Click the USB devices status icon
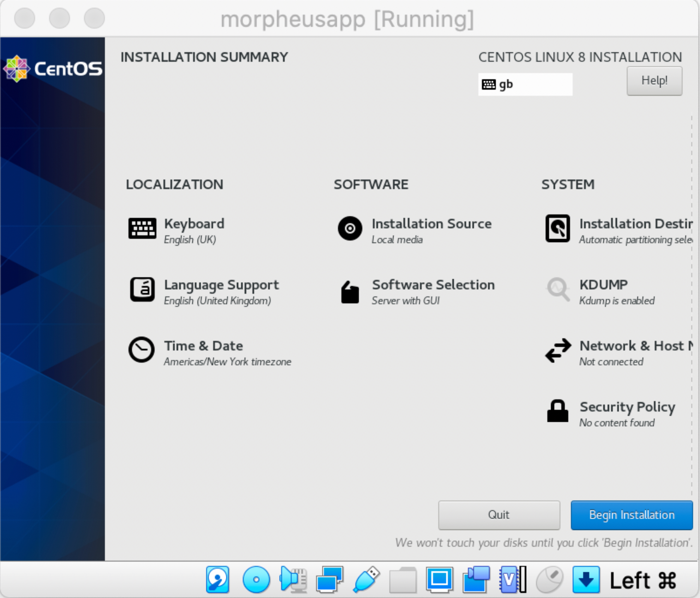Viewport: 700px width, 598px height. [x=366, y=580]
